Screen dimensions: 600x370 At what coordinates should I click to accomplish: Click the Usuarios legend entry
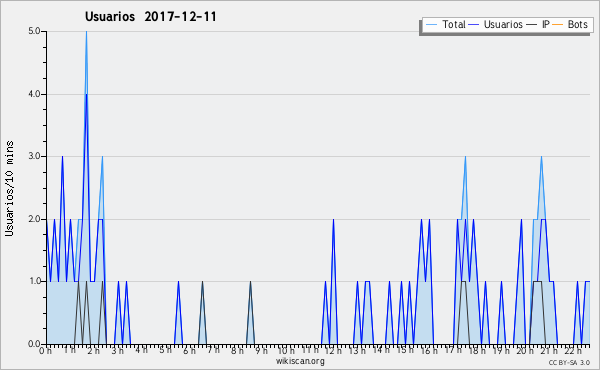[496, 24]
